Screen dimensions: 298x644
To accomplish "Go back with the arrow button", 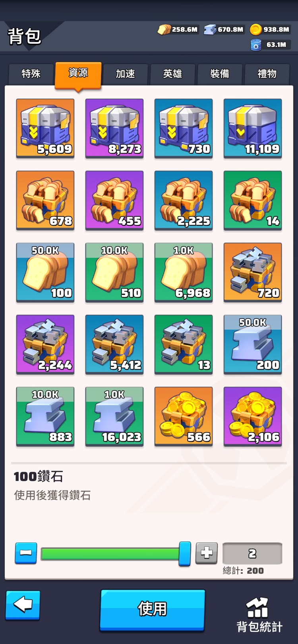I will point(23,605).
